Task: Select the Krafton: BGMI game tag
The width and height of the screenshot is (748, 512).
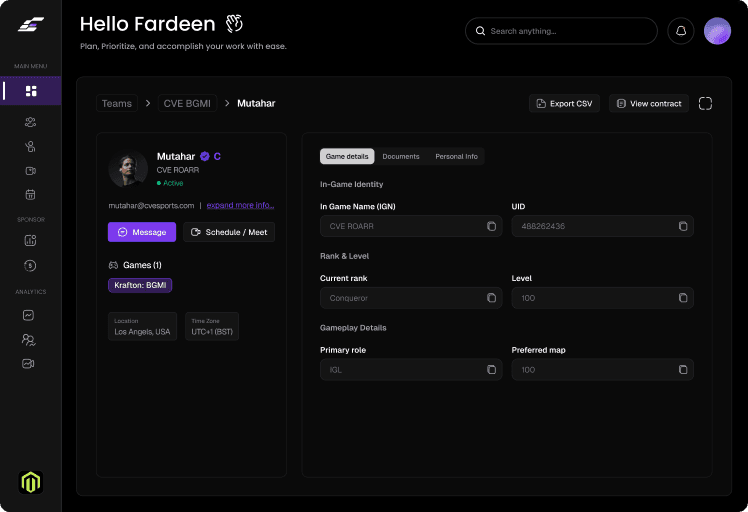Action: 140,285
